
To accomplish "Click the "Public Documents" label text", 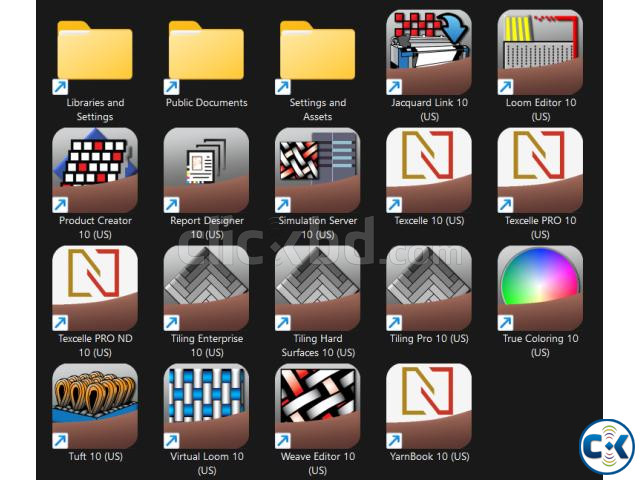I will pyautogui.click(x=207, y=103).
